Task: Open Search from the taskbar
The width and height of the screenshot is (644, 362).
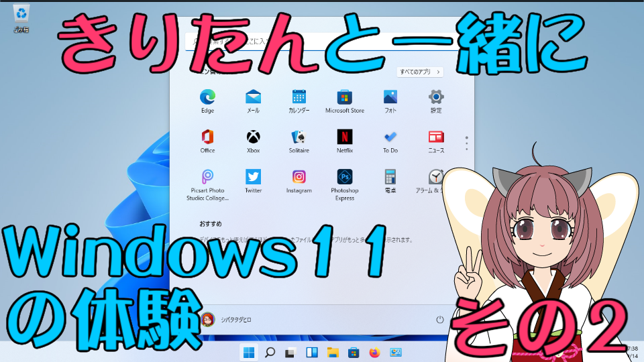Action: pos(270,352)
